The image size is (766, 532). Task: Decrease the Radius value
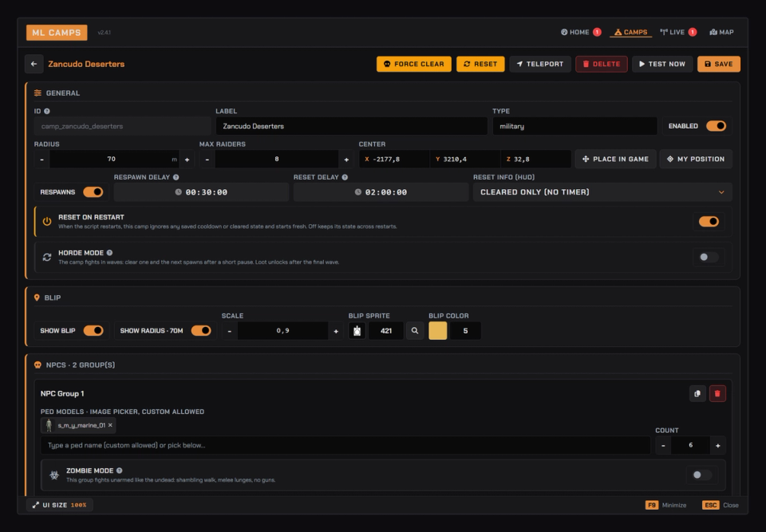[x=42, y=160]
